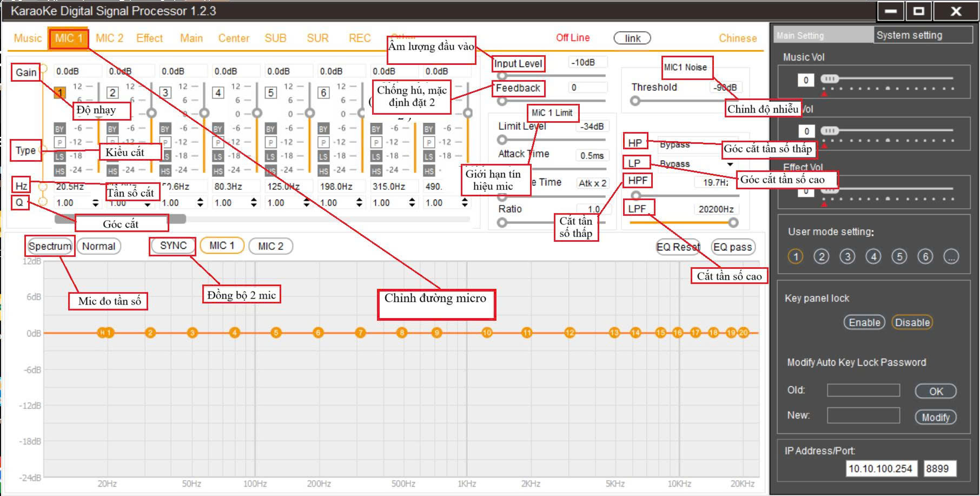This screenshot has width=980, height=496.
Task: Disable the key panel lock
Action: [x=912, y=322]
